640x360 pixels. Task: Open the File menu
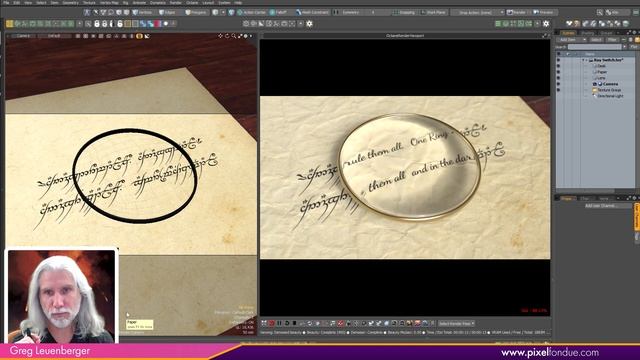pyautogui.click(x=6, y=2)
